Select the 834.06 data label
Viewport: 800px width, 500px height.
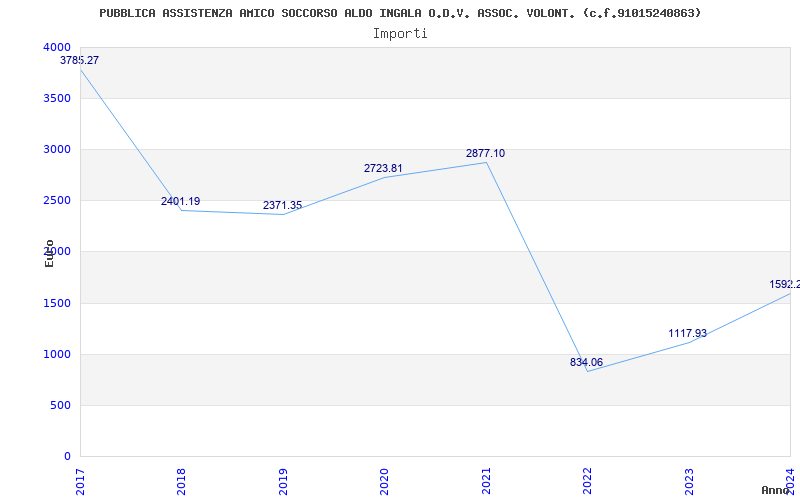(x=586, y=362)
